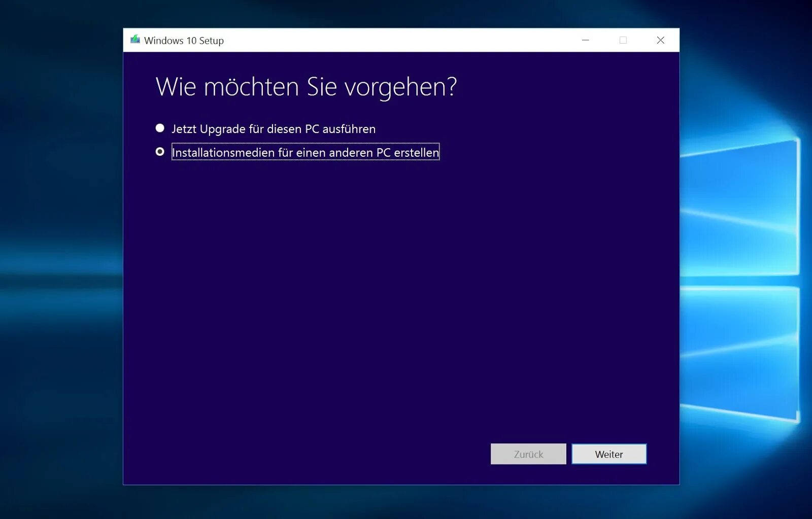Close the Windows 10 Setup window
812x519 pixels.
pos(660,40)
